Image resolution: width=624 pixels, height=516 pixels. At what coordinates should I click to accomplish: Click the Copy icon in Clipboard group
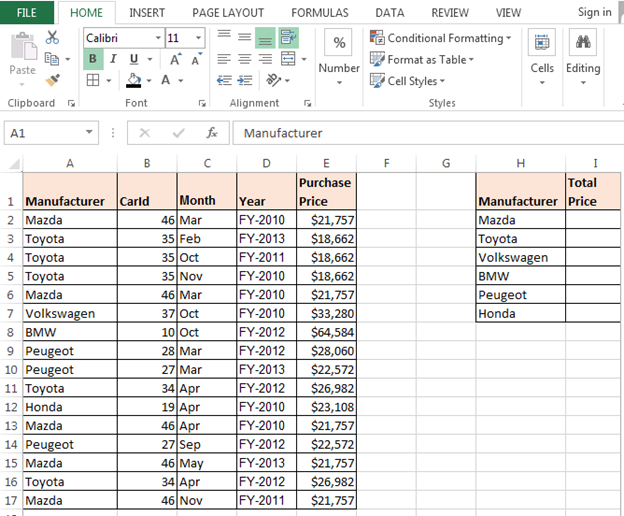click(52, 59)
